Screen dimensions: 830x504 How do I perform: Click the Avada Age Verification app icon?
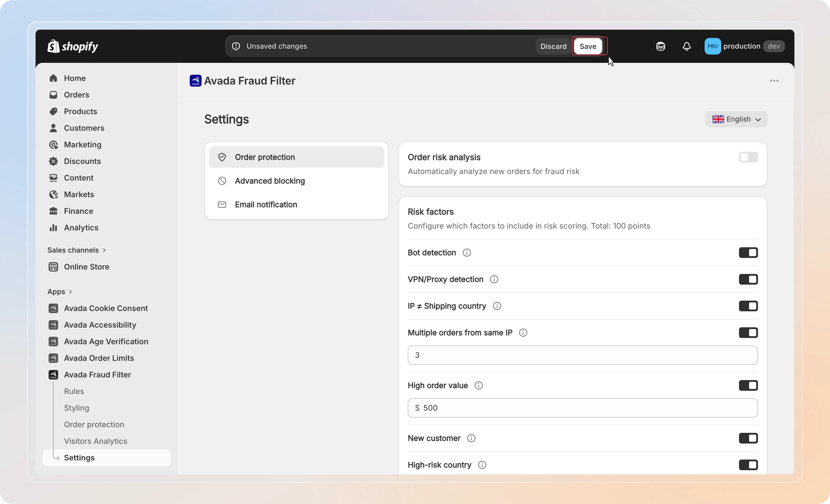click(53, 341)
